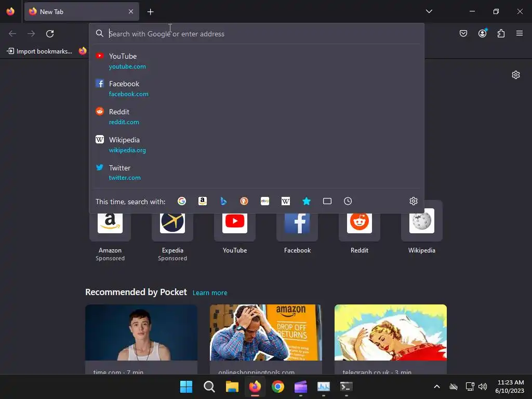This screenshot has height=399, width=532.
Task: Open the Windows Start menu
Action: 186,387
